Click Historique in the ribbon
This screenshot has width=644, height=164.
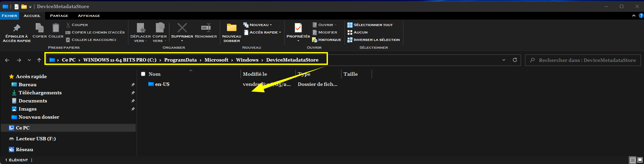tap(327, 40)
